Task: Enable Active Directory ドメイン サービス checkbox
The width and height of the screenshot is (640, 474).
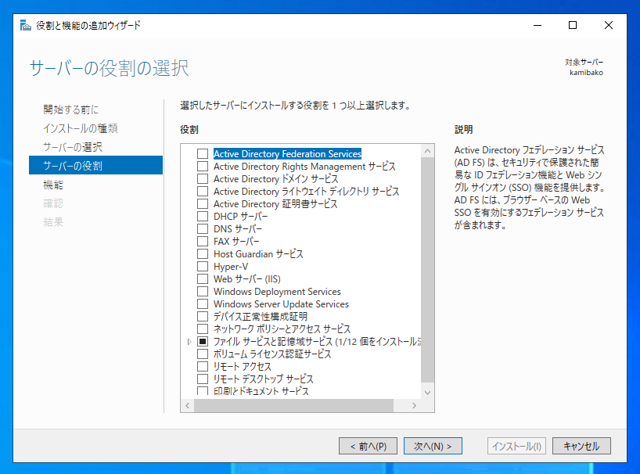Action: click(x=202, y=179)
